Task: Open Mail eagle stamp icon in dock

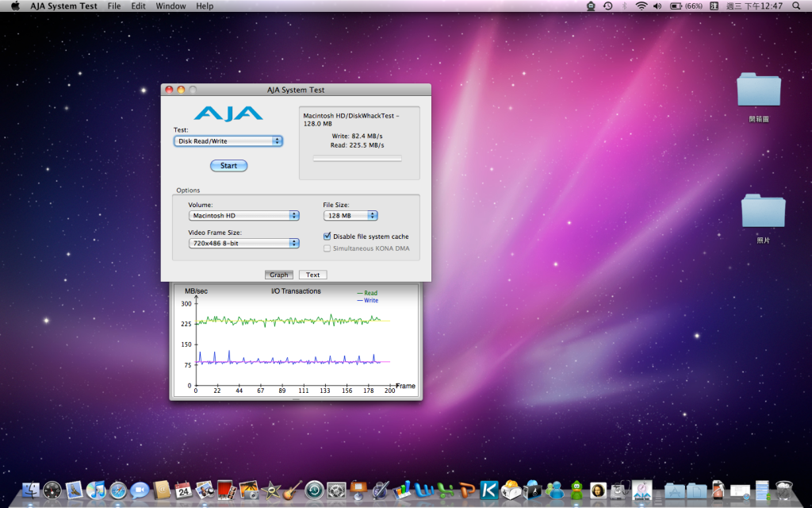Action: (x=74, y=489)
